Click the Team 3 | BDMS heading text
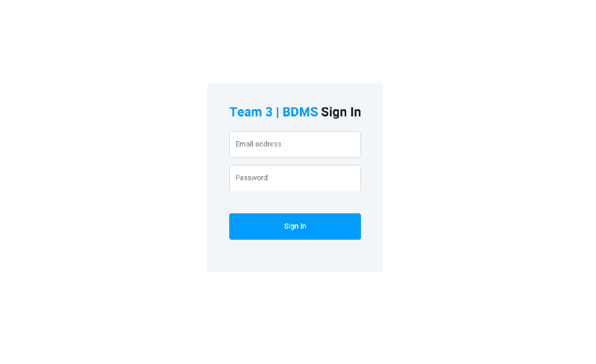 tap(273, 112)
